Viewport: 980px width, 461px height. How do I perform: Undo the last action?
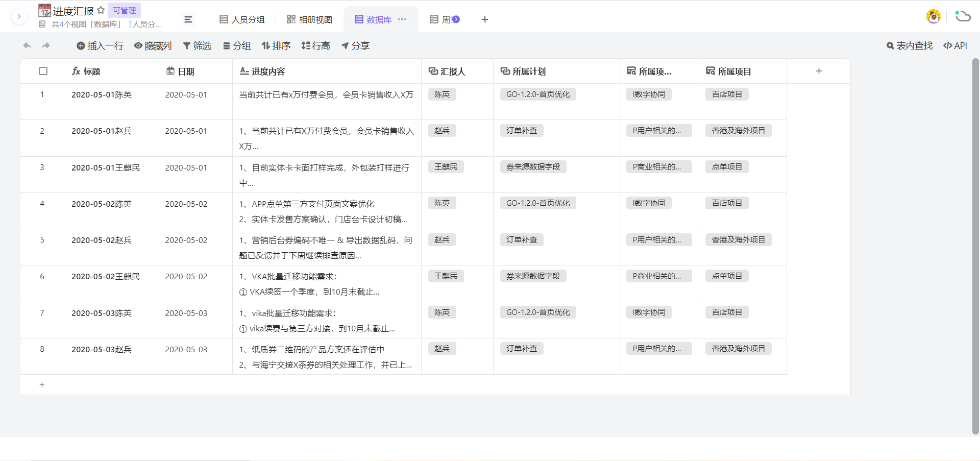(x=27, y=45)
